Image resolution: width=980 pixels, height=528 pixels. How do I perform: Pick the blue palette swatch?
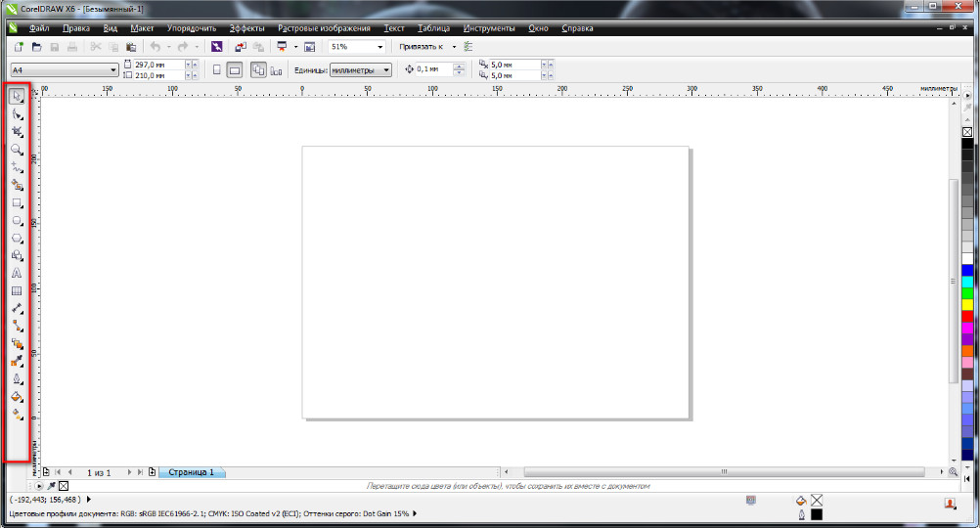pos(967,271)
